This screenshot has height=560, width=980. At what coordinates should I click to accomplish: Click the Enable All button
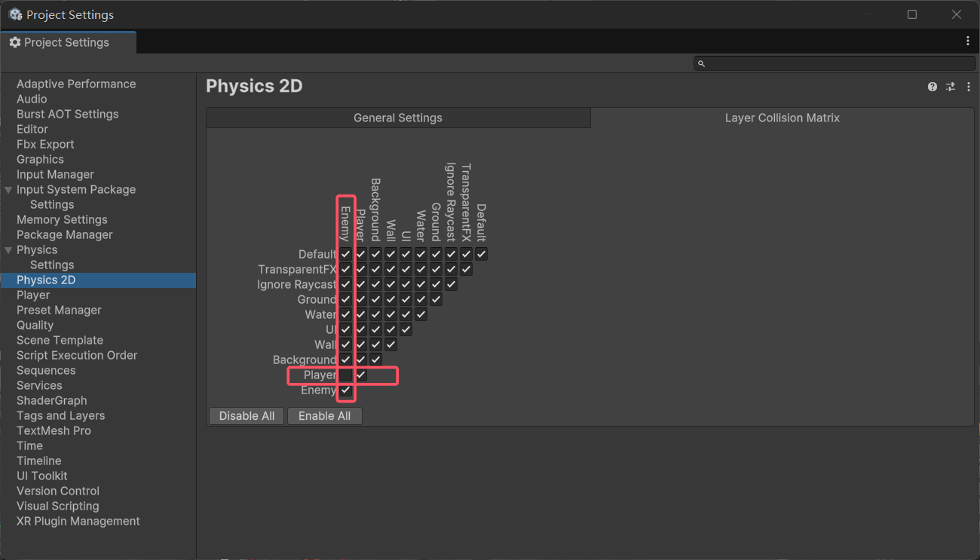pyautogui.click(x=324, y=416)
